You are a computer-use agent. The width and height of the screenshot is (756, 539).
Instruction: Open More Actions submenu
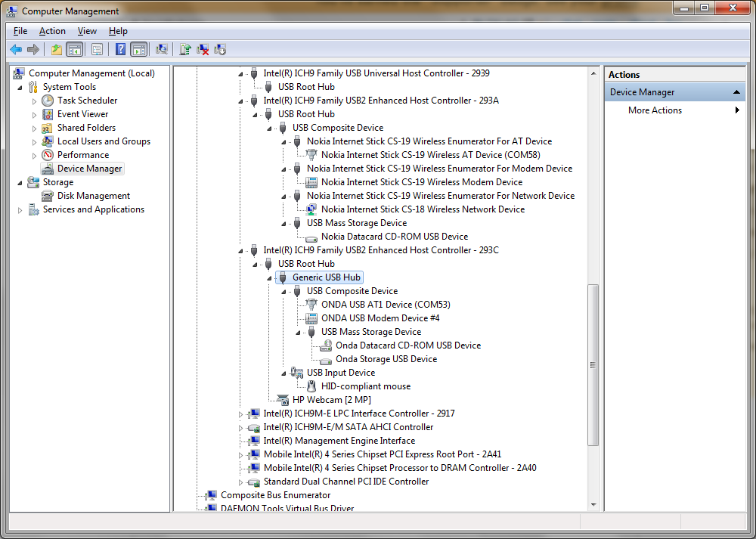pos(674,110)
